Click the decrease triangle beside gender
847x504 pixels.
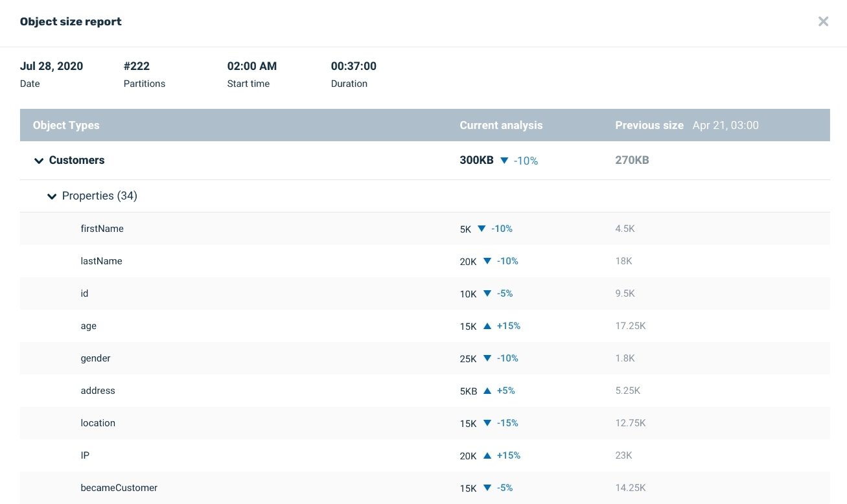tap(487, 358)
